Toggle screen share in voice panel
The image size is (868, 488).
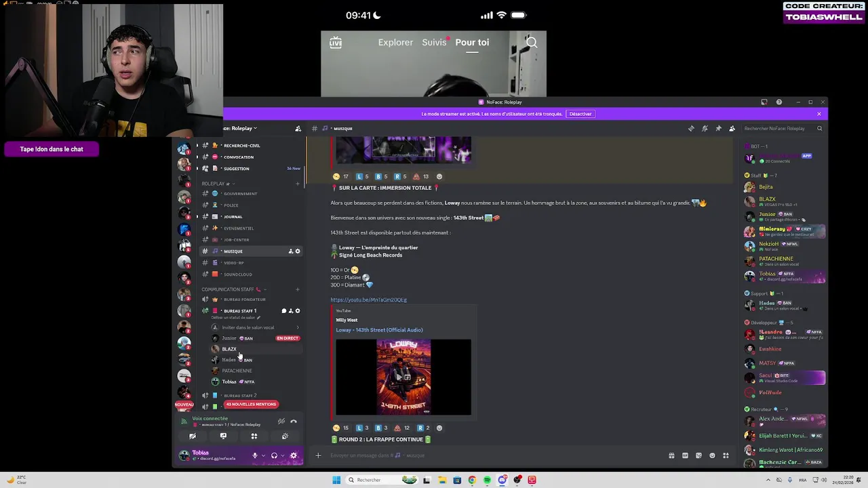point(223,436)
